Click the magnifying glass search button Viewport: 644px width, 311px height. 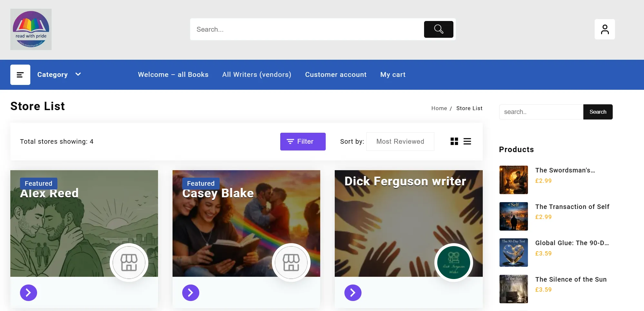438,29
